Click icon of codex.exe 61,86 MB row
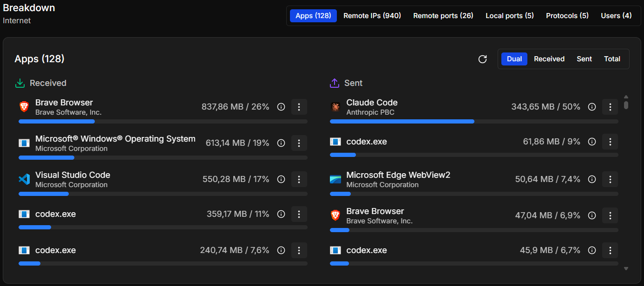 click(335, 142)
